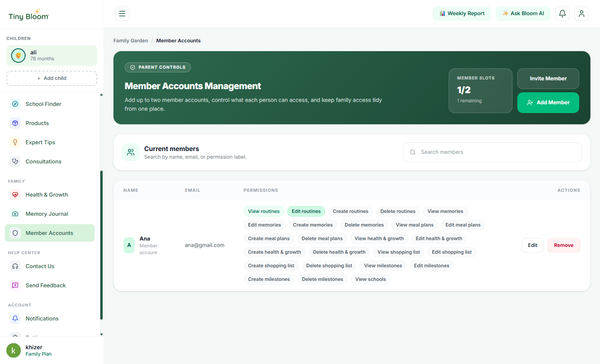600x364 pixels.
Task: Click the Edit shopping list chip
Action: [x=452, y=252]
